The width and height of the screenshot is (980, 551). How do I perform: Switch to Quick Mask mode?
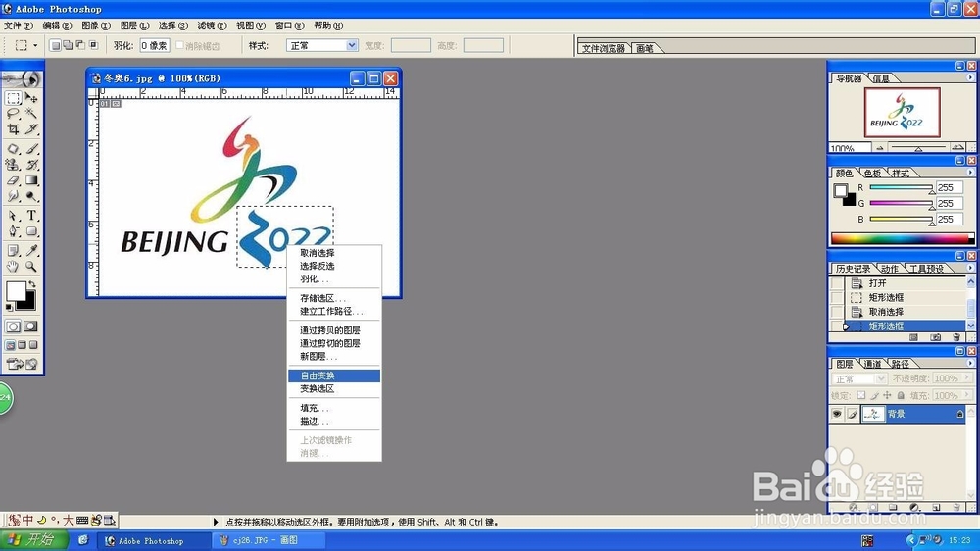coord(30,326)
